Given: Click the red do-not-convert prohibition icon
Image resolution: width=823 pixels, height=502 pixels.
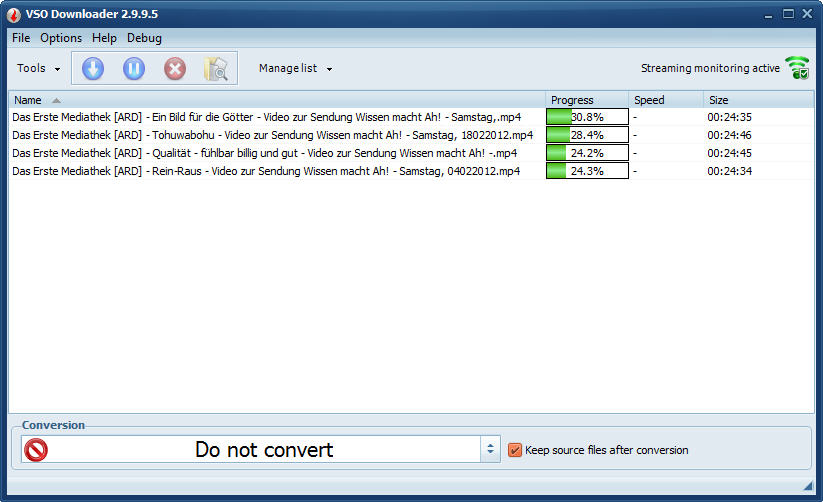Looking at the screenshot, I should point(36,450).
